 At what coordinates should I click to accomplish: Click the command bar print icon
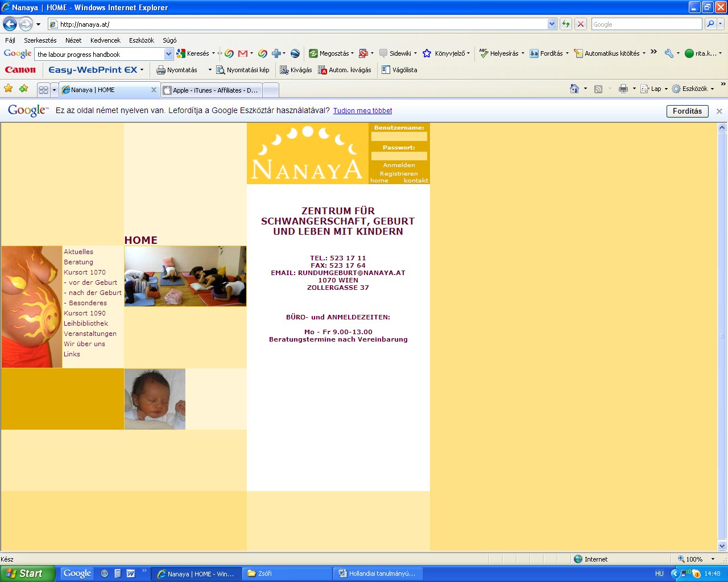click(x=623, y=89)
